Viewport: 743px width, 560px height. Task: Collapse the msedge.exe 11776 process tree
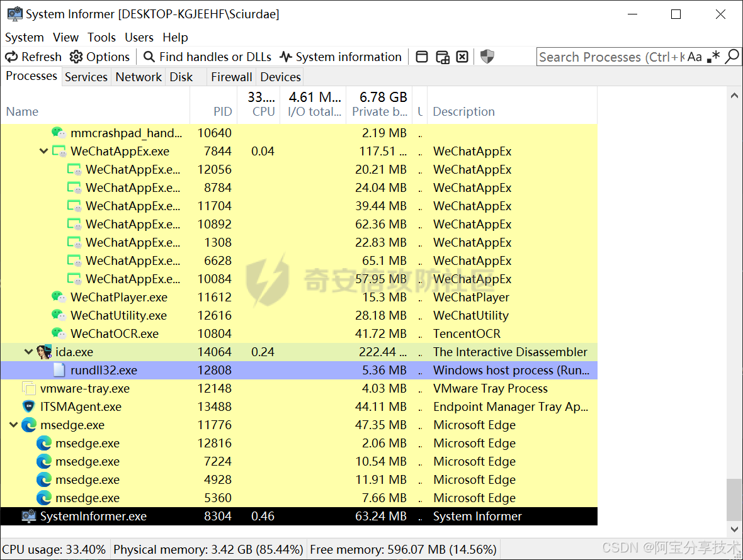(x=13, y=425)
